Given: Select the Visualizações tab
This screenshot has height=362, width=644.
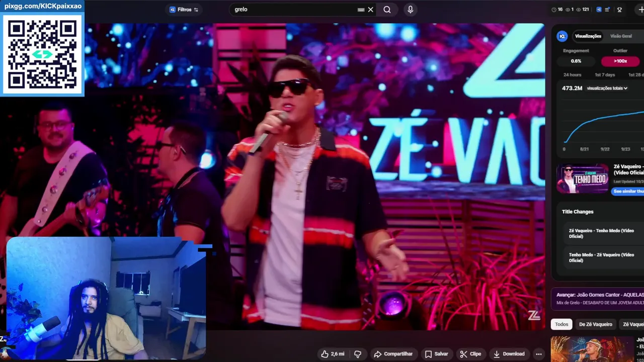Looking at the screenshot, I should point(588,36).
